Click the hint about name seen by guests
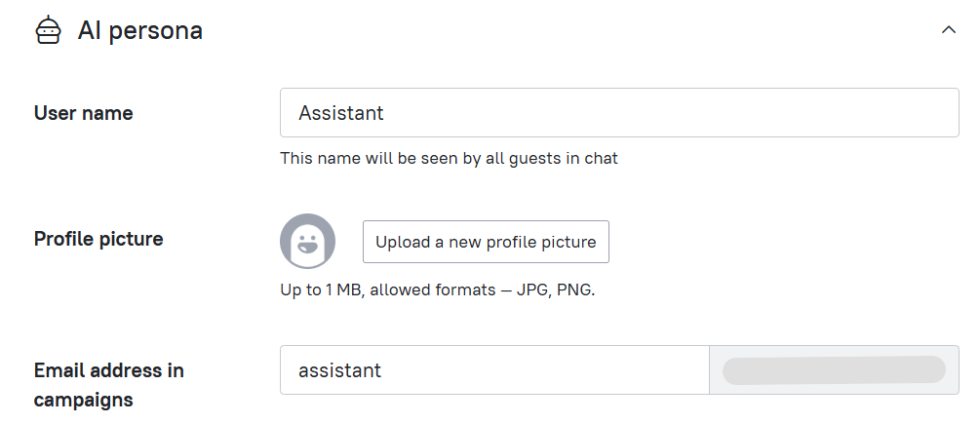The width and height of the screenshot is (980, 424). click(x=449, y=159)
